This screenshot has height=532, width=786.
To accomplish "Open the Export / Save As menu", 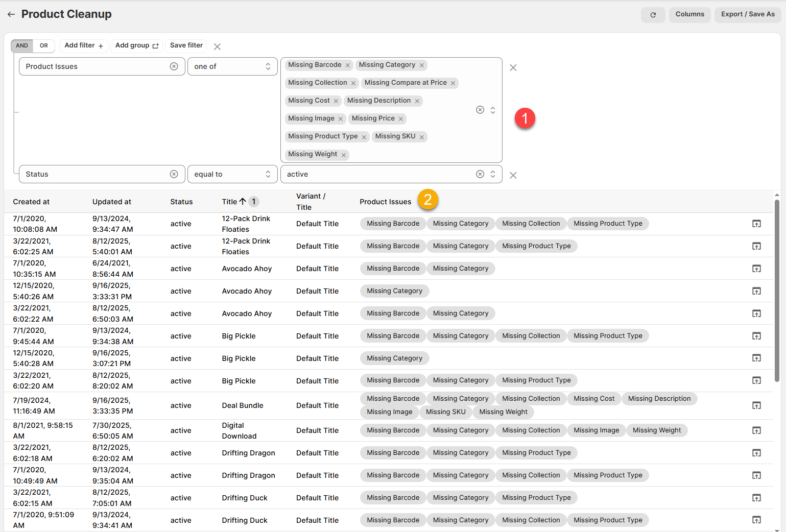I will click(x=747, y=14).
